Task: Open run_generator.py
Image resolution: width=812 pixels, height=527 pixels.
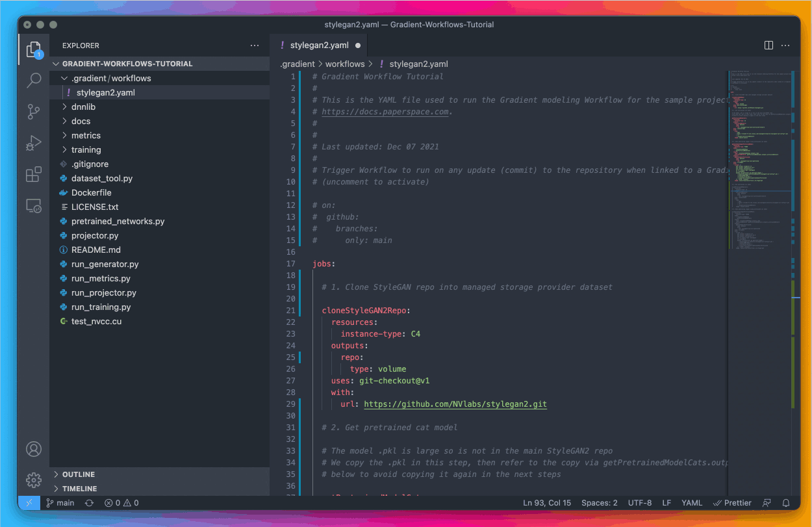Action: (160, 264)
